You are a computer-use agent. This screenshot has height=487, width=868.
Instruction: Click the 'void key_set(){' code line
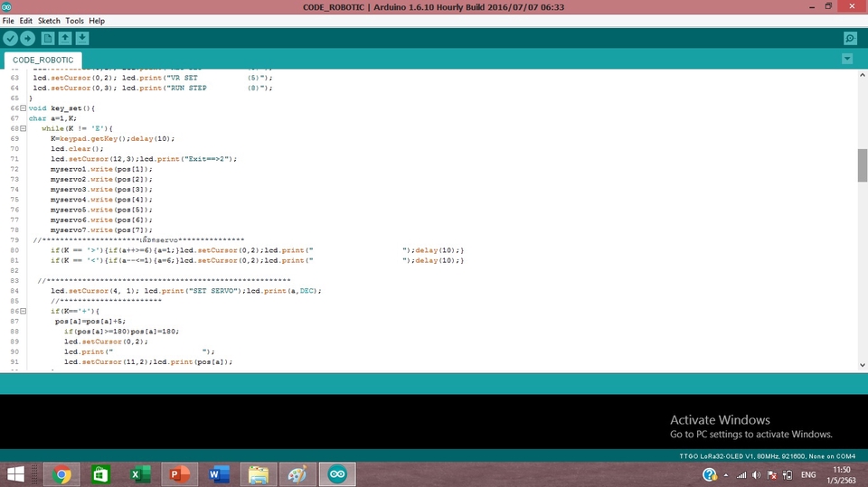[61, 108]
